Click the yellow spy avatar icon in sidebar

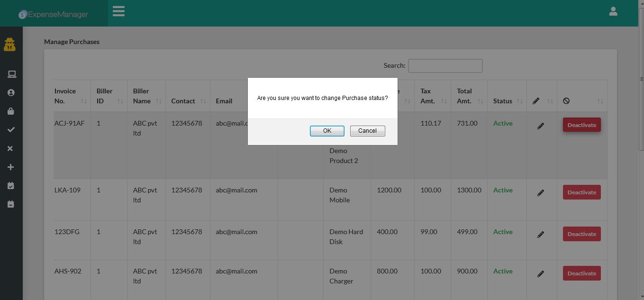coord(9,45)
